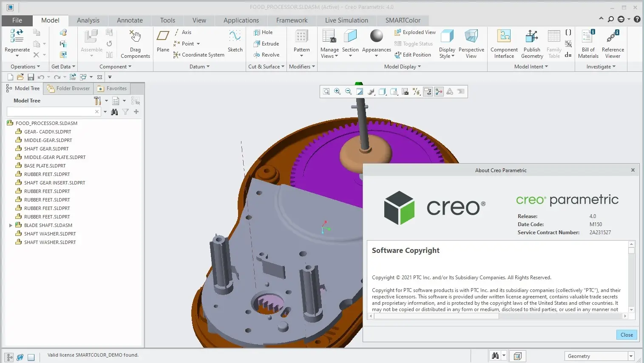The width and height of the screenshot is (644, 363).
Task: Click the Repaint icon in graphics toolbar
Action: (x=360, y=92)
